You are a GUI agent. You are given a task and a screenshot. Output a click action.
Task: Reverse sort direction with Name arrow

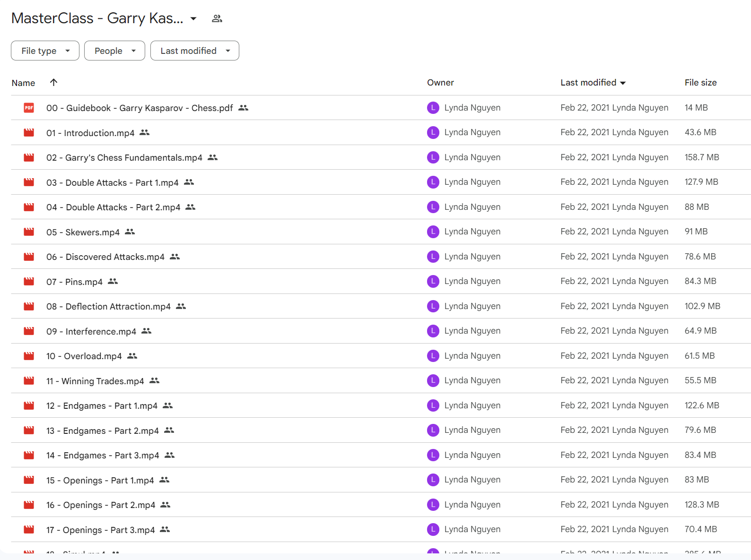point(54,82)
